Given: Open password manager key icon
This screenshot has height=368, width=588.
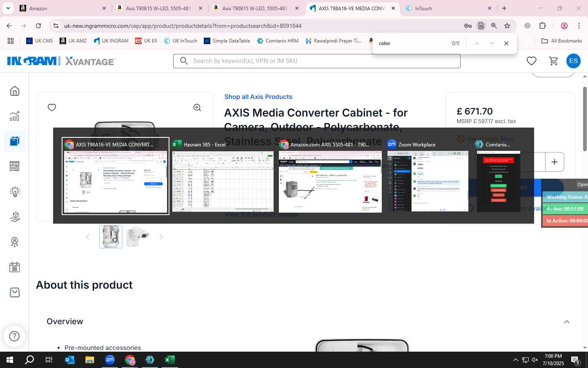Looking at the screenshot, I should (468, 26).
